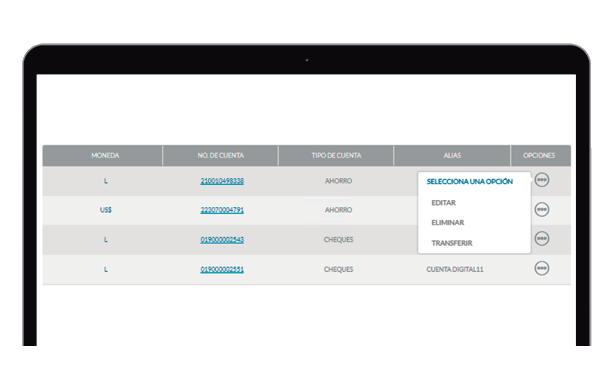
Task: Click the ALIAS column header
Action: [x=452, y=156]
